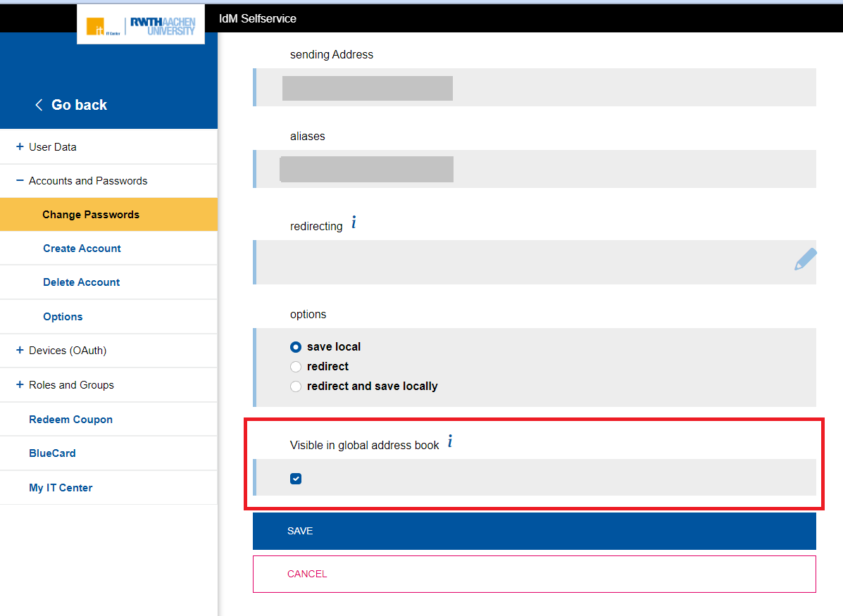Open the redirecting field pencil edit icon
Screen dimensions: 843x616
tap(805, 259)
